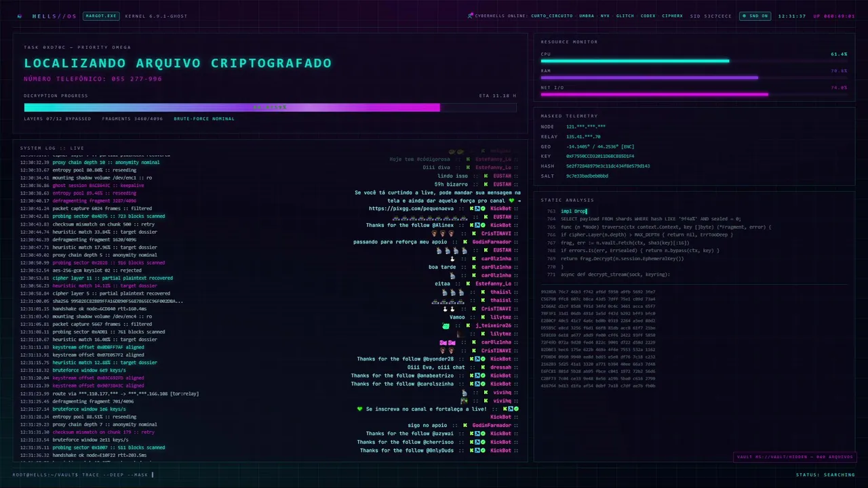Click the 'cipher layer 11' log line
Image resolution: width=868 pixels, height=488 pixels.
pos(95,278)
